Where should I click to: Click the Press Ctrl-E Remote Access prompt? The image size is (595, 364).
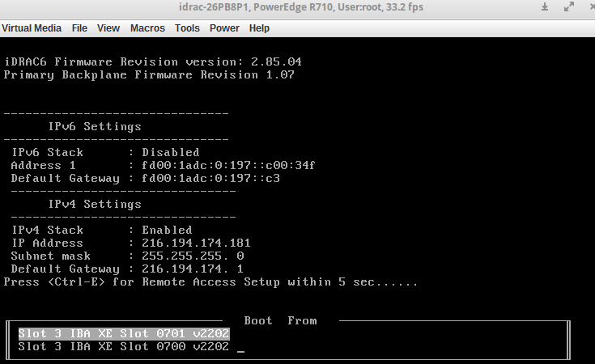click(210, 282)
